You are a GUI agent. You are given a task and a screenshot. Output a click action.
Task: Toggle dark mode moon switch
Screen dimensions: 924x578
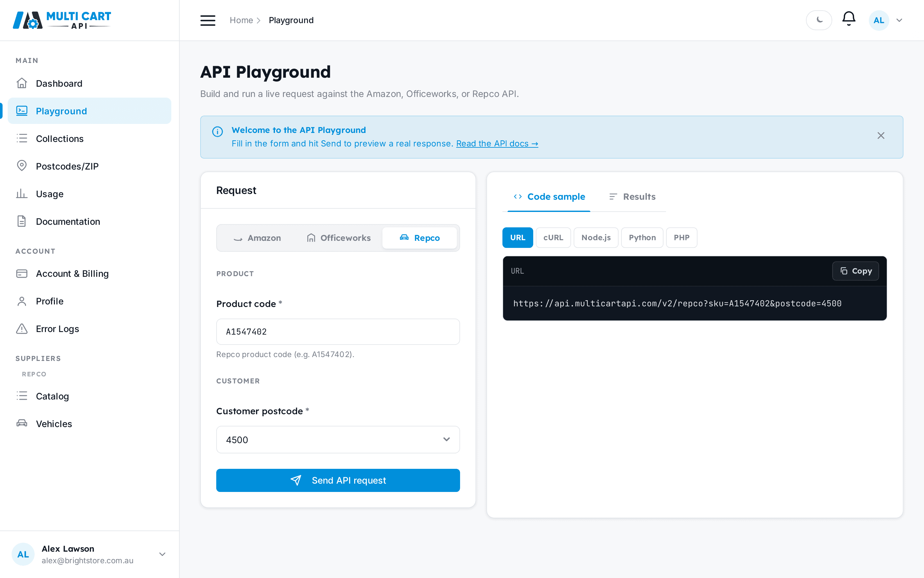(x=819, y=20)
